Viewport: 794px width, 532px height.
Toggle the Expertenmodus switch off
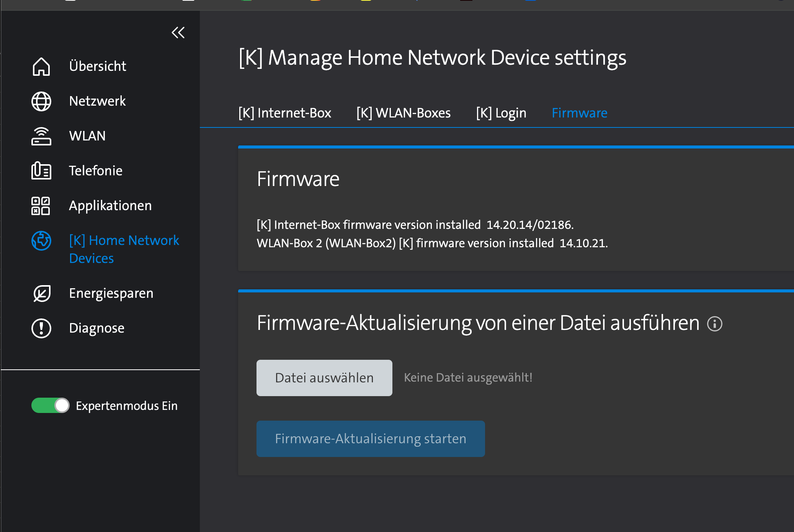(x=50, y=405)
